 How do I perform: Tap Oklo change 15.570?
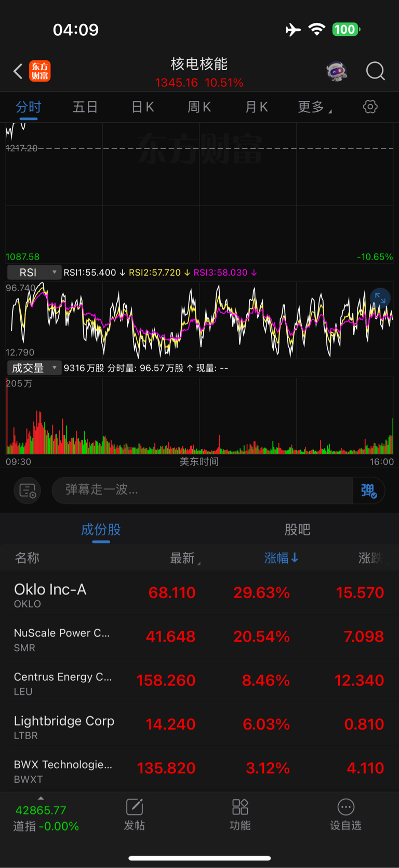(x=360, y=592)
